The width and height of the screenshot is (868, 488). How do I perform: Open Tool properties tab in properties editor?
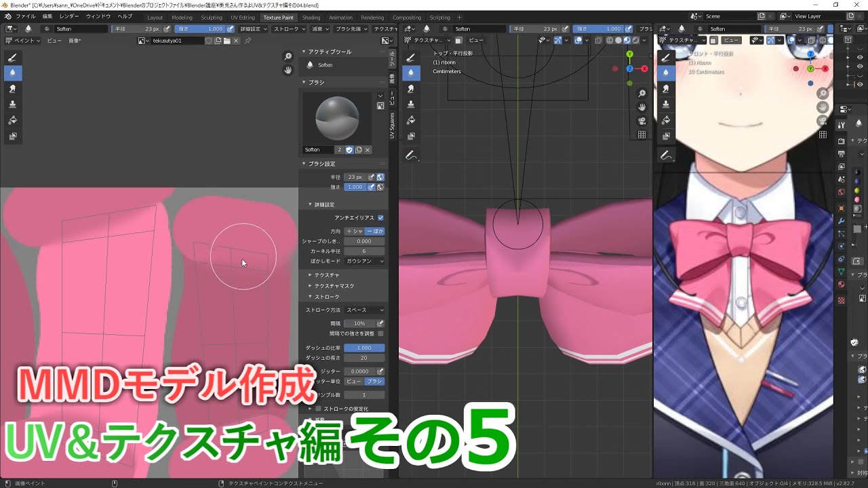pos(841,125)
